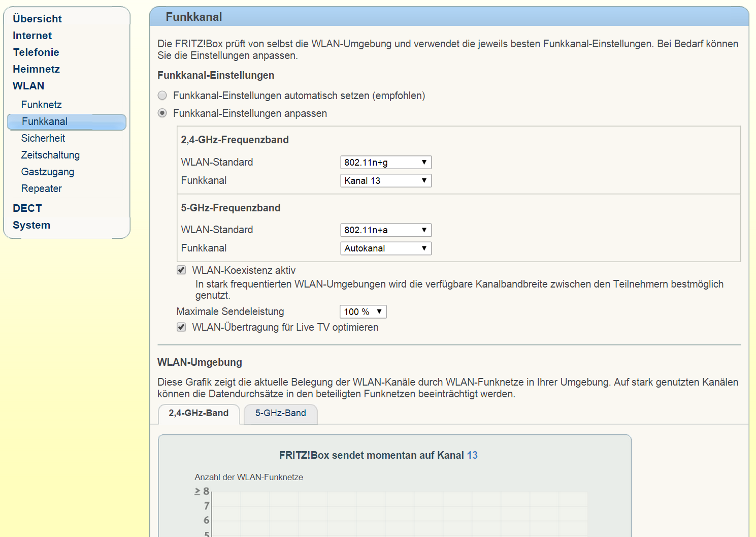Screen dimensions: 756x537
Task: Open the Zeitschaltung submenu page
Action: pyautogui.click(x=50, y=155)
